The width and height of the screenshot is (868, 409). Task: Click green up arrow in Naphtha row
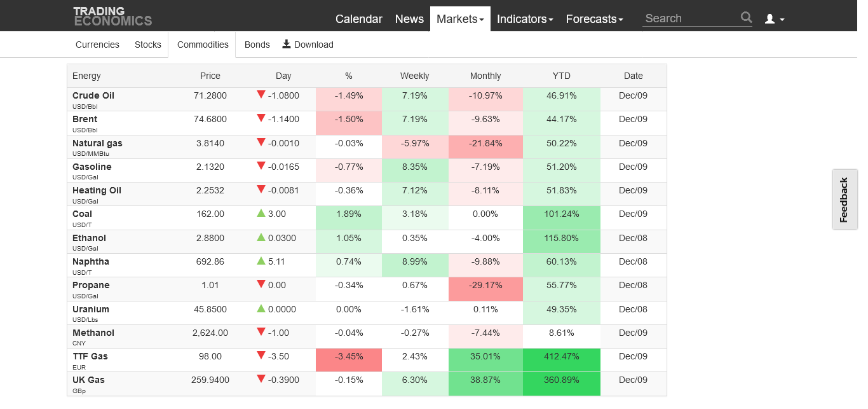[x=261, y=261]
